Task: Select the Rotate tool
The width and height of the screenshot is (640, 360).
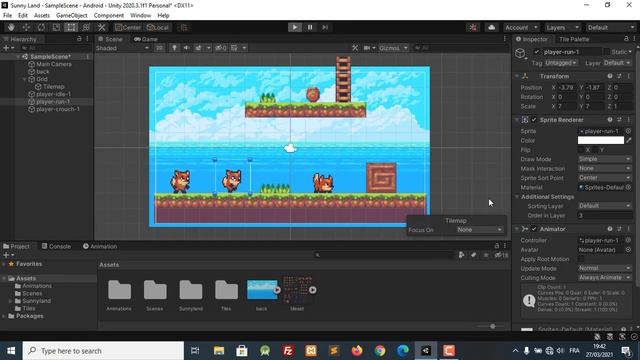Action: pyautogui.click(x=41, y=27)
